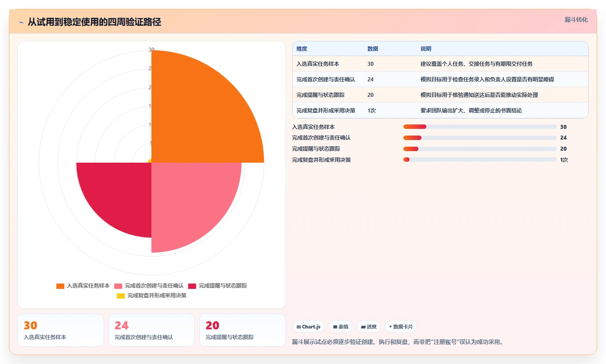Click the orange chart segment for 入选真实任务样本
Image resolution: width=606 pixels, height=364 pixels.
pyautogui.click(x=200, y=116)
